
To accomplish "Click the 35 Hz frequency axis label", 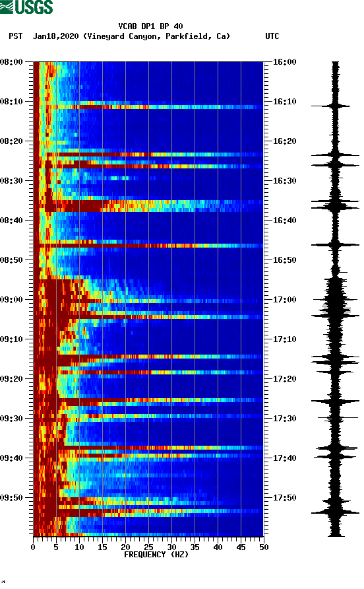I will tap(195, 547).
